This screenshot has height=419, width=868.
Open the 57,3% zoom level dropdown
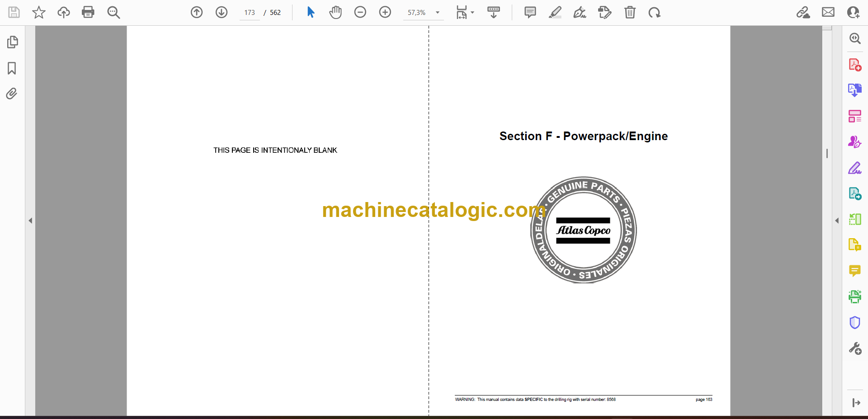pyautogui.click(x=423, y=13)
